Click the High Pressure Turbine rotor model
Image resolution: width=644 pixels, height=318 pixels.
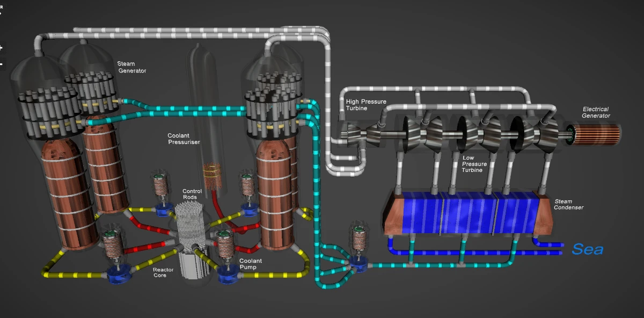pyautogui.click(x=352, y=133)
